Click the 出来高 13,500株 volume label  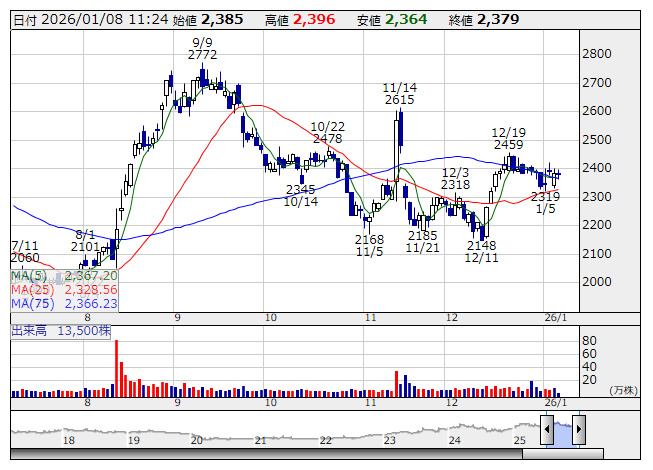pos(61,331)
